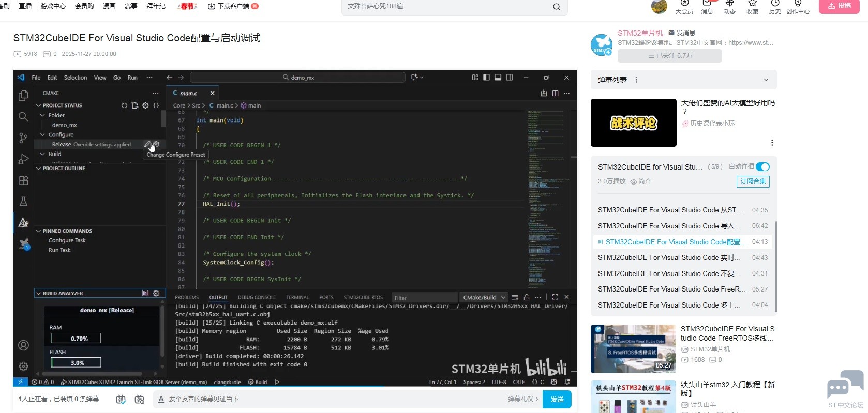Click the output panel Filter input field

pyautogui.click(x=424, y=298)
